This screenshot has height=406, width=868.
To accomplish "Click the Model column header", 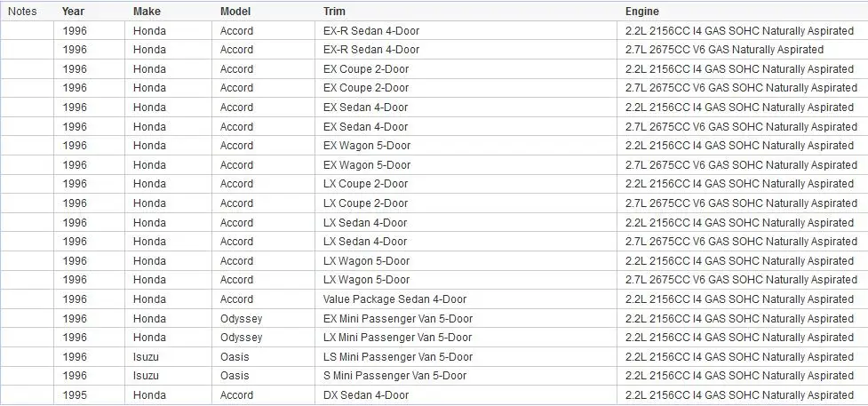I will [235, 11].
